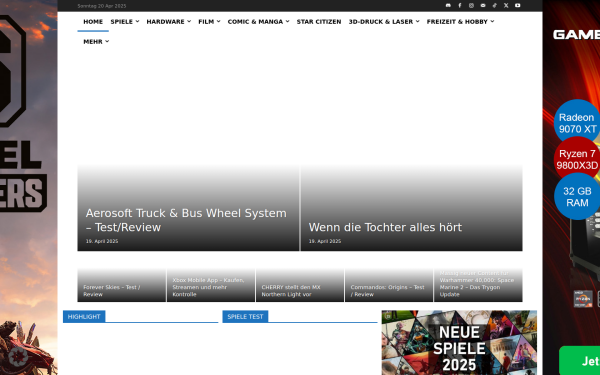
Task: Click the Ryzen 7 9800X3D ad badge
Action: pos(577,159)
